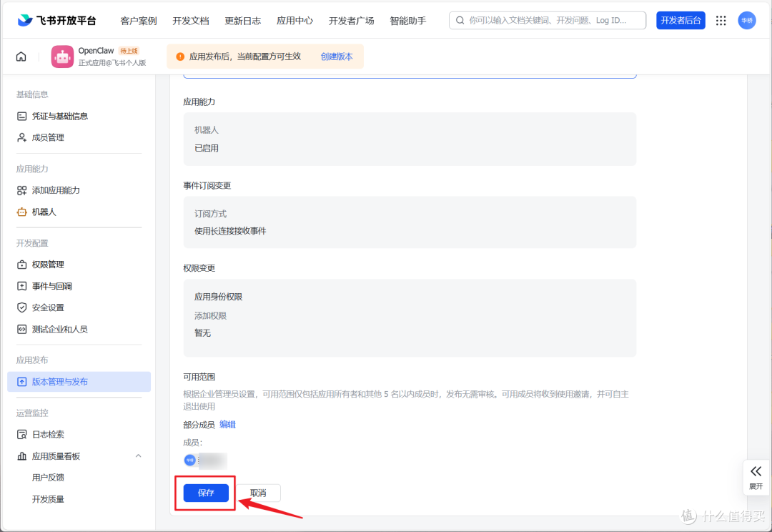The height and width of the screenshot is (532, 772).
Task: Click the blue 保存 button
Action: (x=206, y=493)
